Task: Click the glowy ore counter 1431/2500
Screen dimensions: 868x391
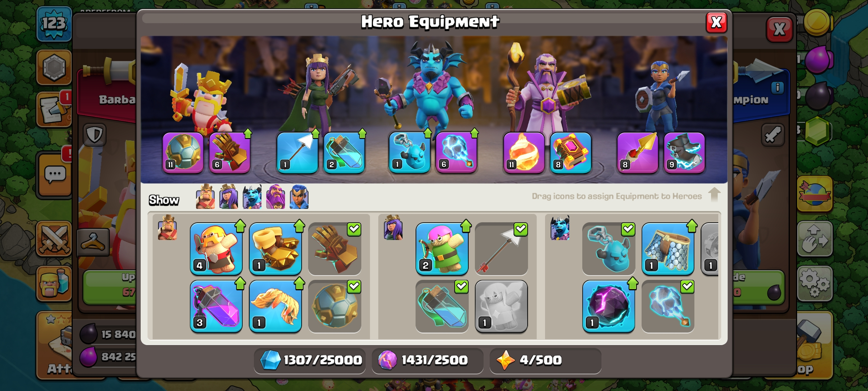Action: click(x=427, y=360)
